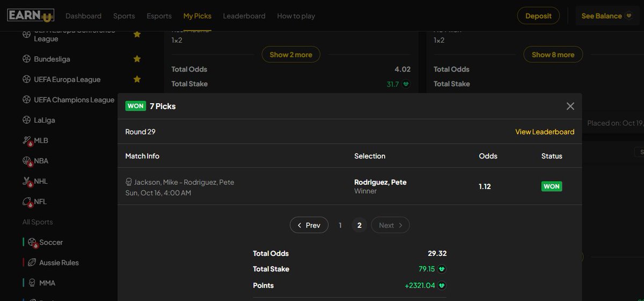Open the Leaderboard tab
This screenshot has width=644, height=301.
tap(244, 16)
